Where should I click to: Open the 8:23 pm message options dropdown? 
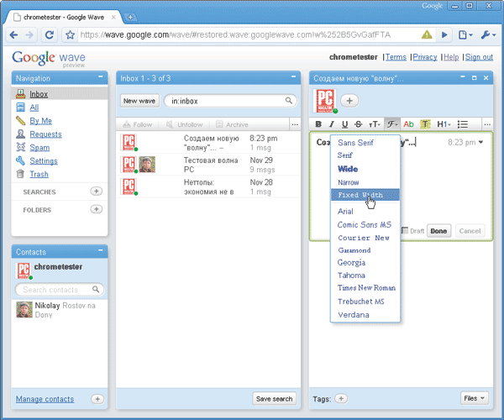pyautogui.click(x=480, y=142)
